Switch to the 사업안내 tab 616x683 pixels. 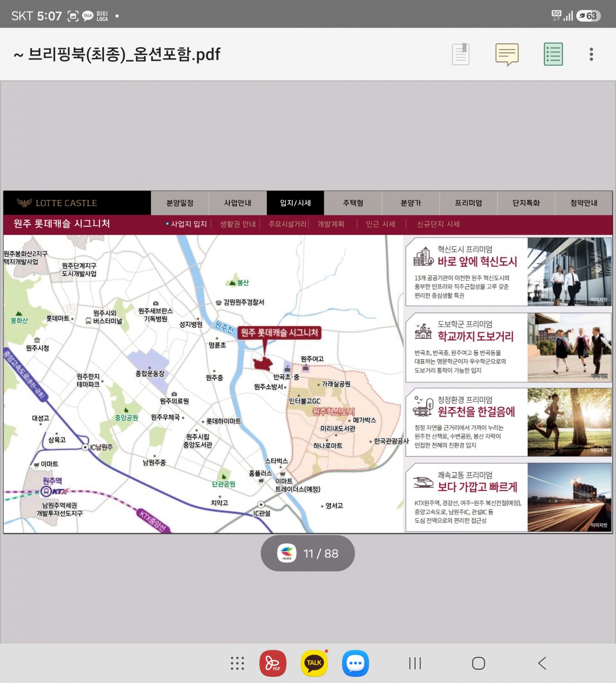[238, 203]
